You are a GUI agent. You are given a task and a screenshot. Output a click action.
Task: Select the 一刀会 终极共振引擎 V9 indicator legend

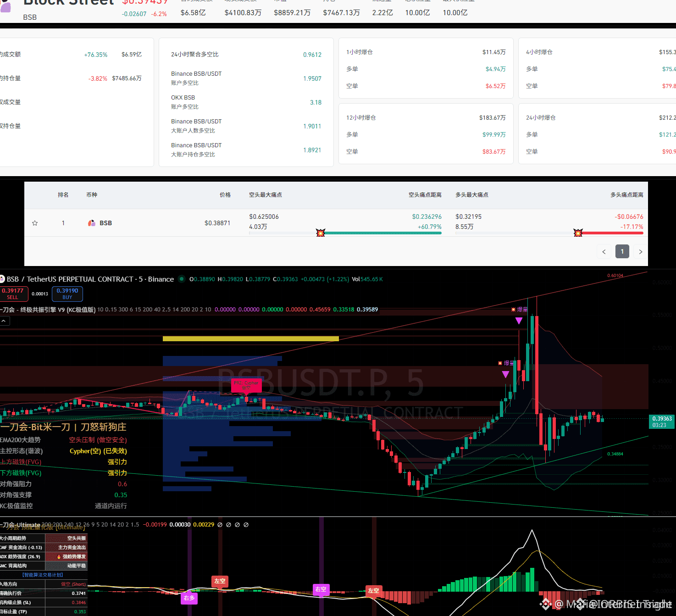[48, 310]
